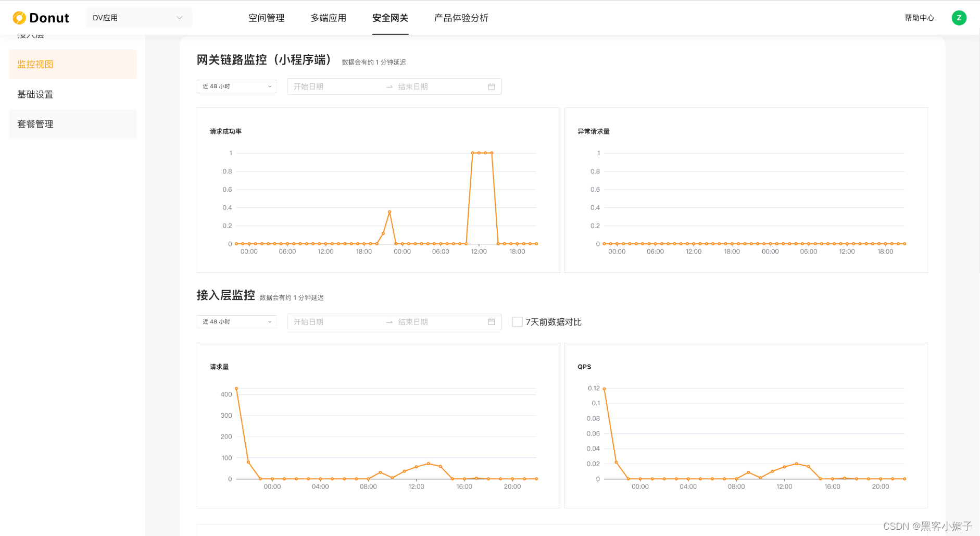Open 套餐管理 in the sidebar
The height and width of the screenshot is (536, 980).
[x=73, y=124]
